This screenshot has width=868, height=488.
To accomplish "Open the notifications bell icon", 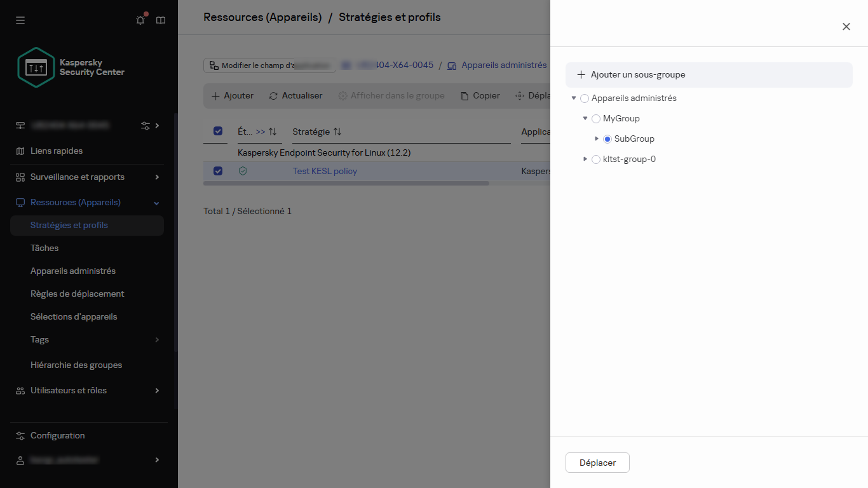I will pyautogui.click(x=140, y=20).
